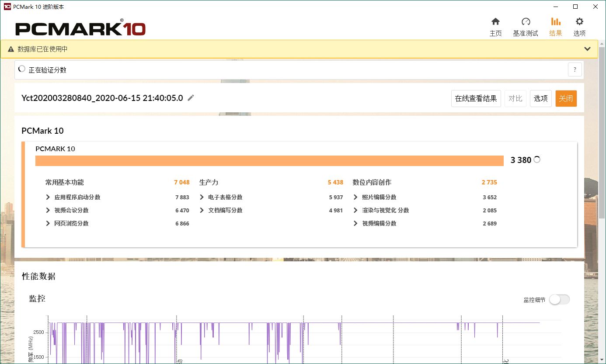606x364 pixels.
Task: Open the benchmark gauge icon
Action: [526, 21]
